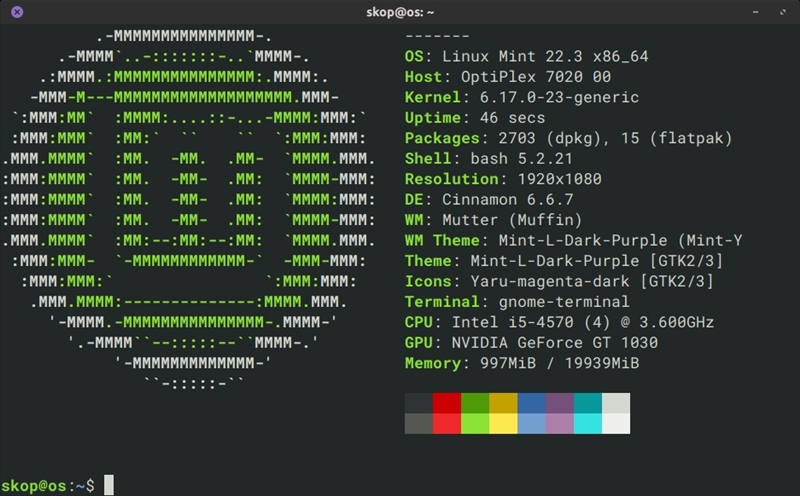Click the 'Uptime' label

point(433,118)
